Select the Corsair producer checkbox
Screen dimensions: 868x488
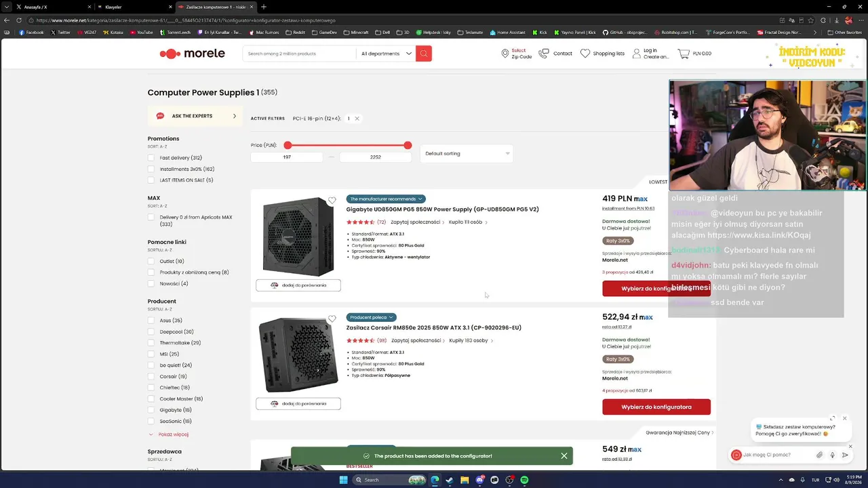click(151, 376)
